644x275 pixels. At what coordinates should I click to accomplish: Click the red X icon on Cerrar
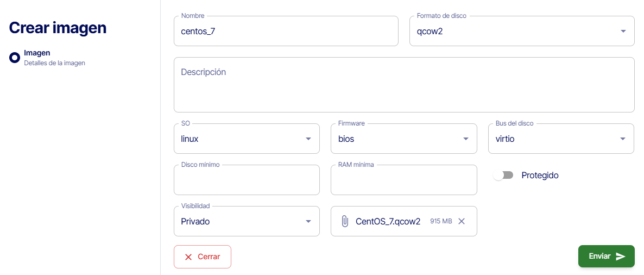coord(188,257)
